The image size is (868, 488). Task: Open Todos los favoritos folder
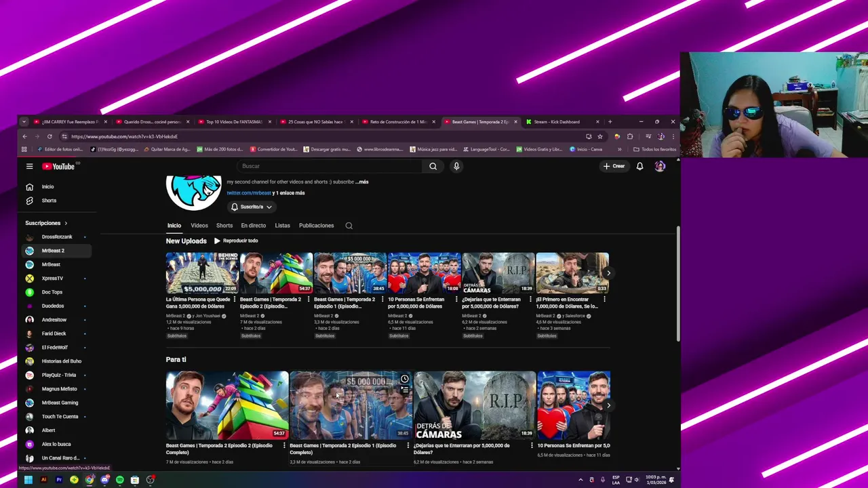(x=655, y=149)
